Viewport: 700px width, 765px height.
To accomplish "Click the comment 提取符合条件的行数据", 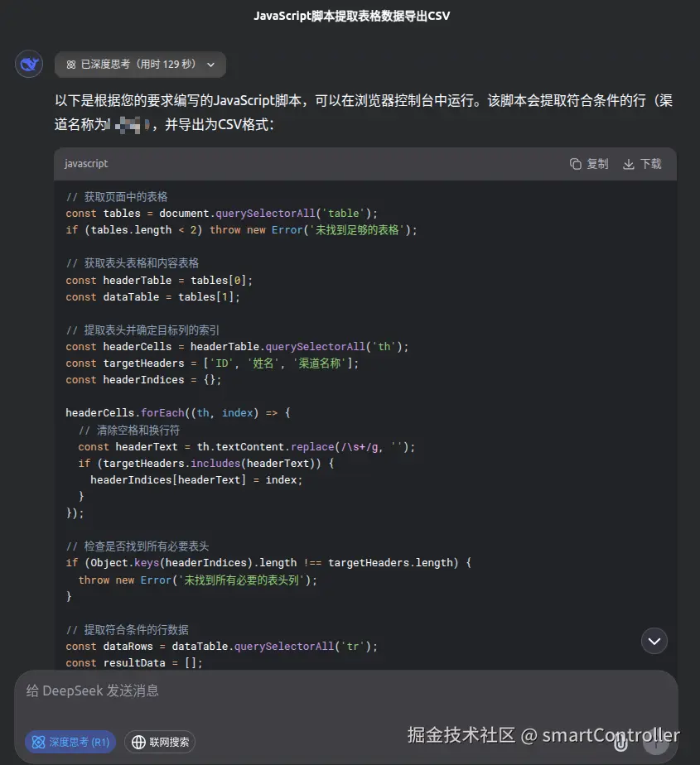I will tap(127, 629).
